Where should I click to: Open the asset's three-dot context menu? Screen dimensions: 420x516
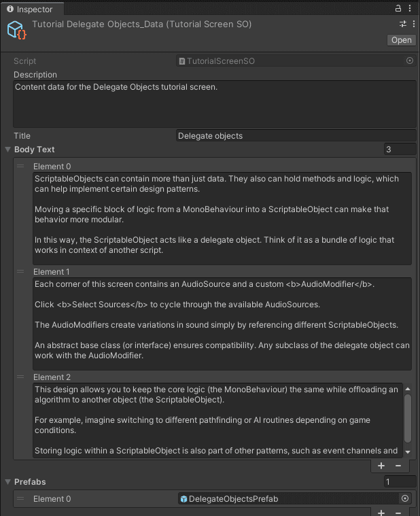point(412,24)
